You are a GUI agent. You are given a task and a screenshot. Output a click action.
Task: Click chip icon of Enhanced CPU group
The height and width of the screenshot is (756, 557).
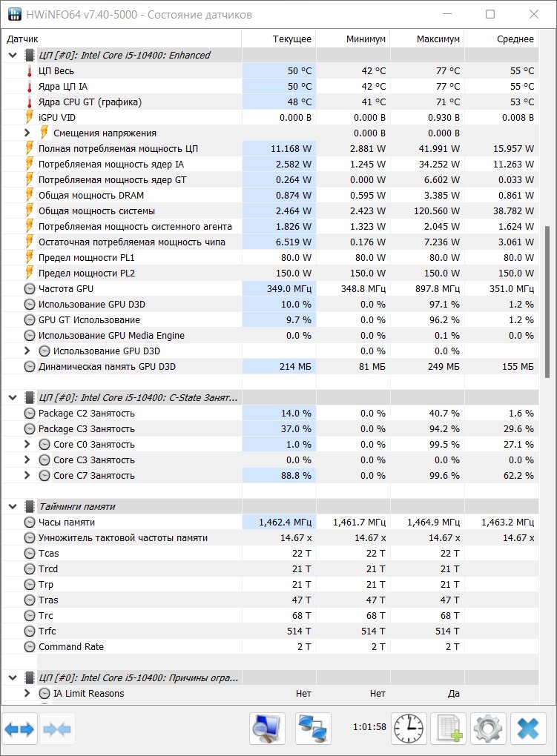click(x=30, y=55)
